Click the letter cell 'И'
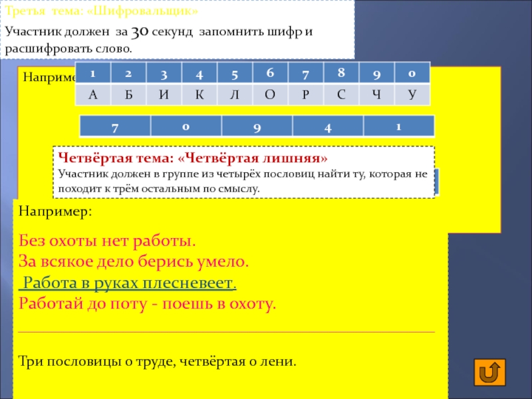 [x=164, y=94]
